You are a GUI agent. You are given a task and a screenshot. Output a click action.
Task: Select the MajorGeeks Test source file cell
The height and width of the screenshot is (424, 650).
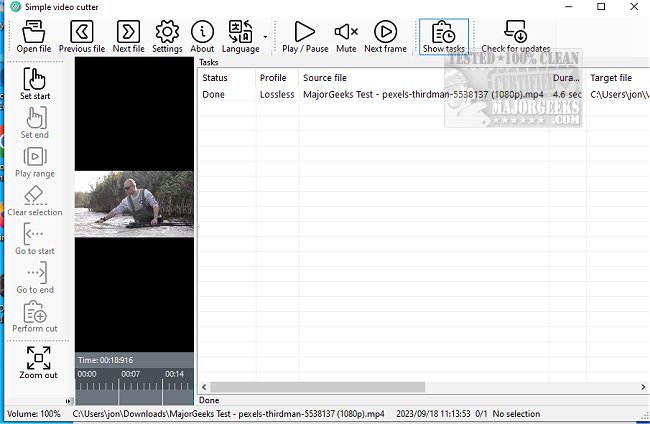tap(423, 94)
